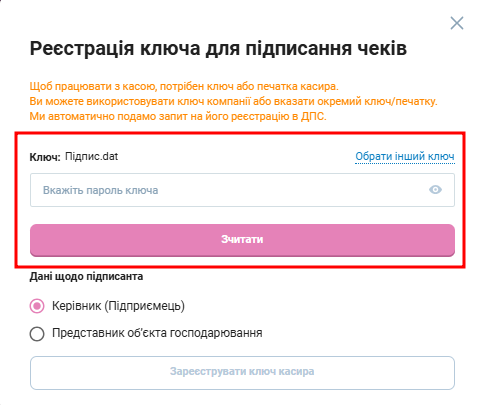Toggle password visibility with the eye icon
This screenshot has height=405, width=477.
[x=435, y=190]
